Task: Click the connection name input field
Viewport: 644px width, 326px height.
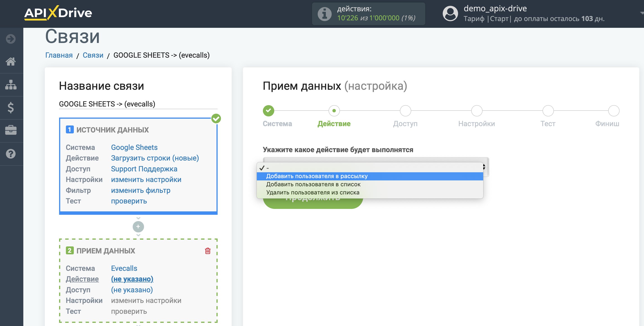Action: tap(137, 104)
